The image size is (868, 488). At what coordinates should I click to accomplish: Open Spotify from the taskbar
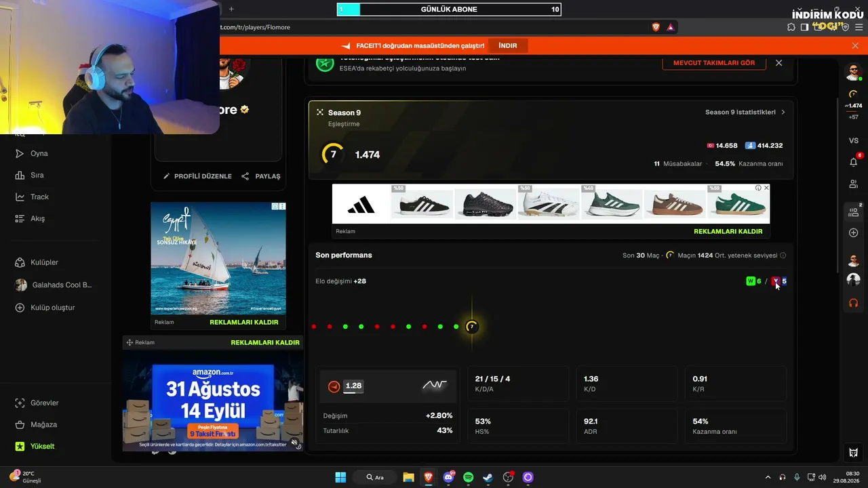[x=468, y=477]
